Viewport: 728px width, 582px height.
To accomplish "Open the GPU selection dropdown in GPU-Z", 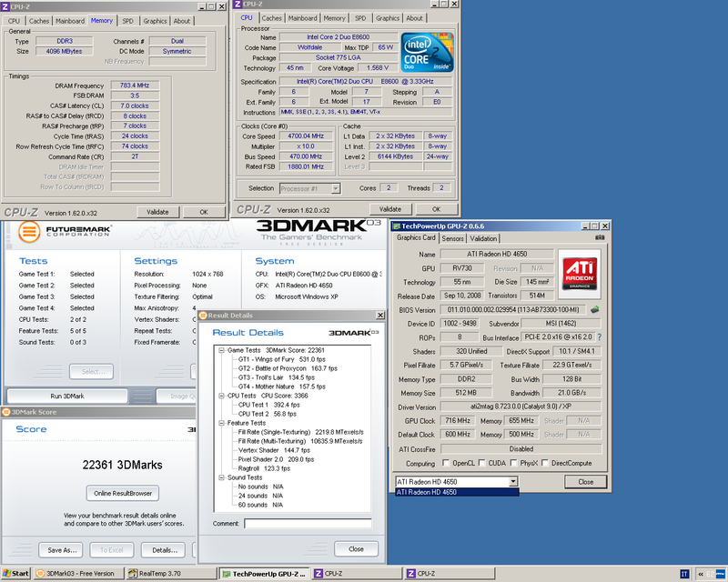I will 513,481.
